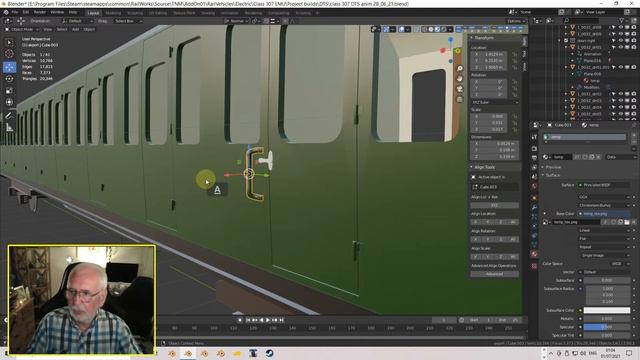Screen dimensions: 640x360
Task: Click the Add menu in viewport header
Action: pos(76,29)
